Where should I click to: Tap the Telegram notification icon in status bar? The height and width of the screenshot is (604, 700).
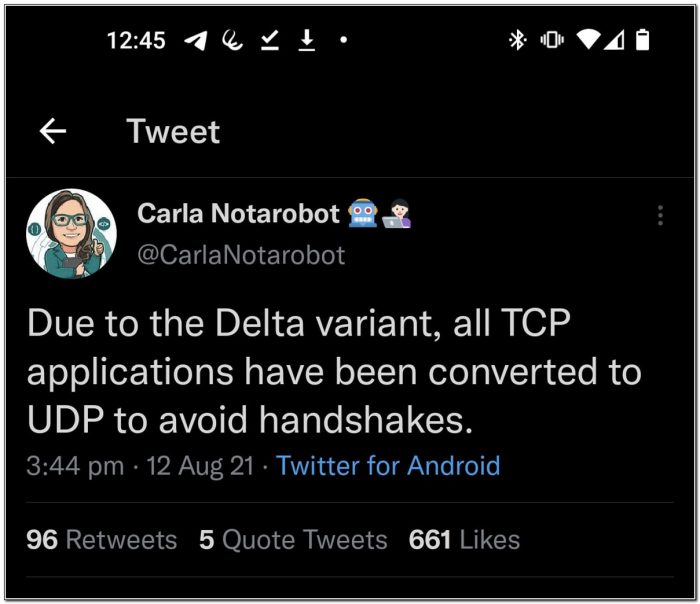click(x=197, y=40)
